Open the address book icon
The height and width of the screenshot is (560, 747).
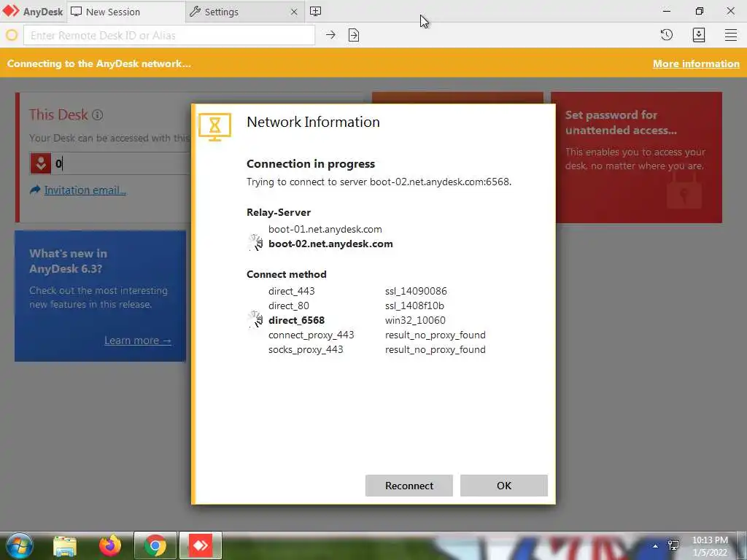click(x=699, y=35)
